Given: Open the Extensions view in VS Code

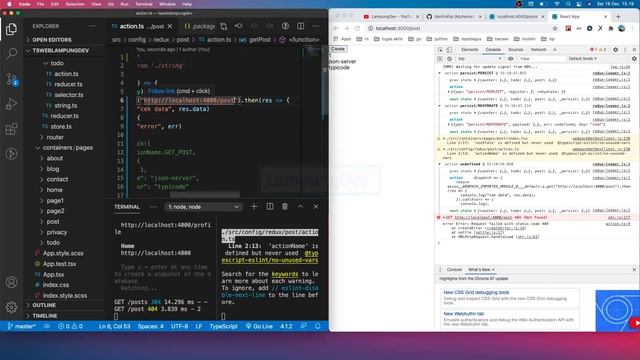Looking at the screenshot, I should point(11,129).
